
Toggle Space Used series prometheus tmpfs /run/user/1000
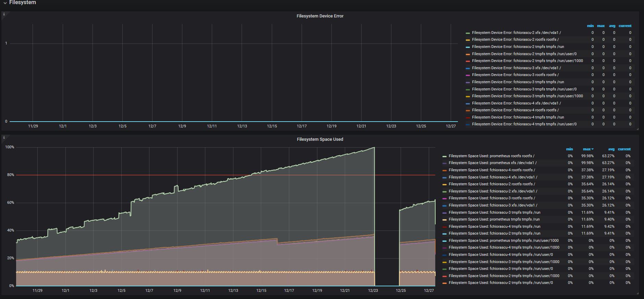tap(503, 240)
